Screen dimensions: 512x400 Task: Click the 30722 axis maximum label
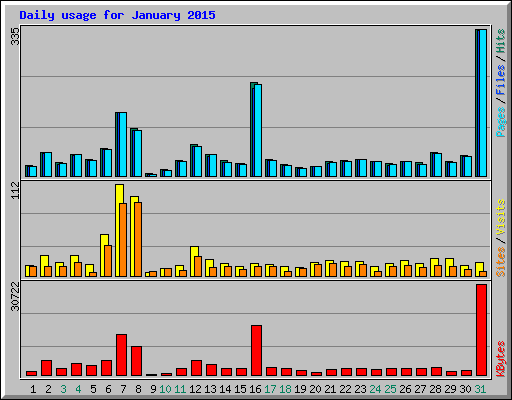pos(16,296)
